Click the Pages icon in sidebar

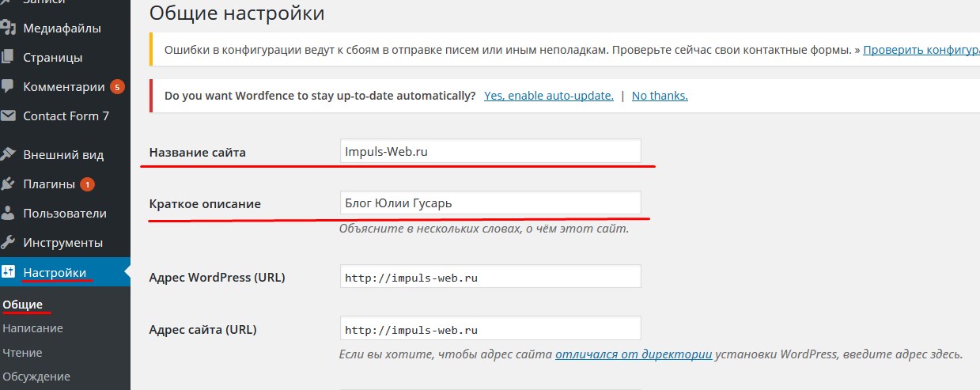coord(8,58)
